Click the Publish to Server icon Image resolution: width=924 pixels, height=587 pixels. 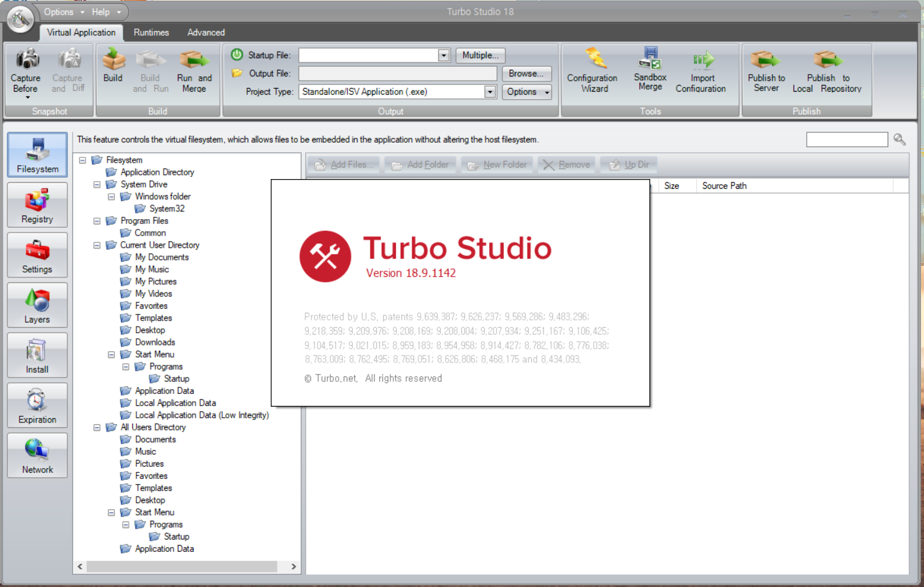(765, 59)
